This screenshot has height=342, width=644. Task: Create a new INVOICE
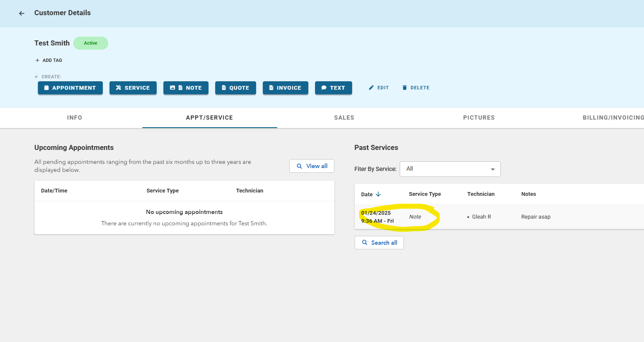(285, 88)
